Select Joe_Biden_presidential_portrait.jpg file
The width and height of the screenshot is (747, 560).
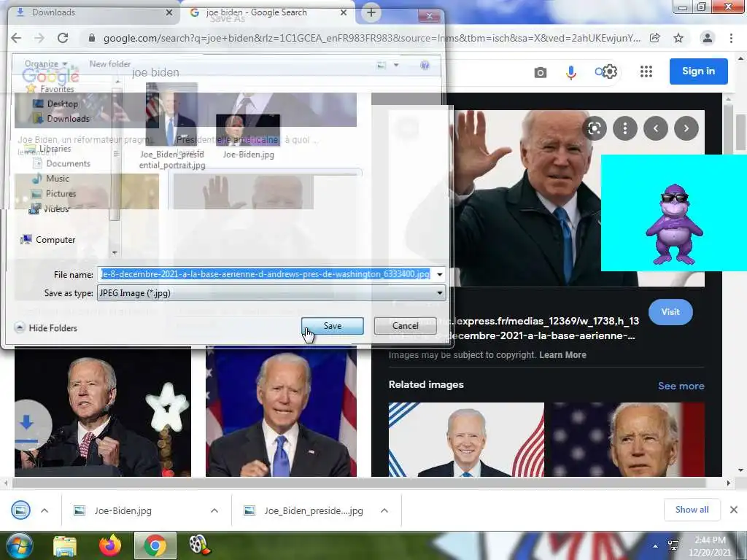click(172, 125)
